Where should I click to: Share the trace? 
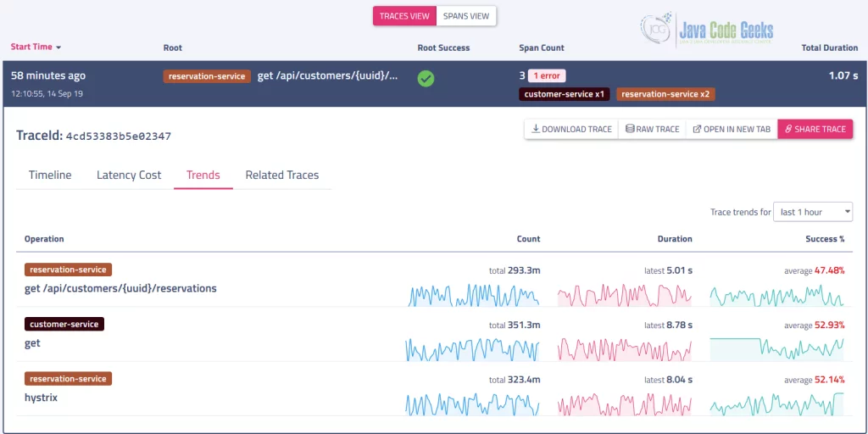[815, 129]
